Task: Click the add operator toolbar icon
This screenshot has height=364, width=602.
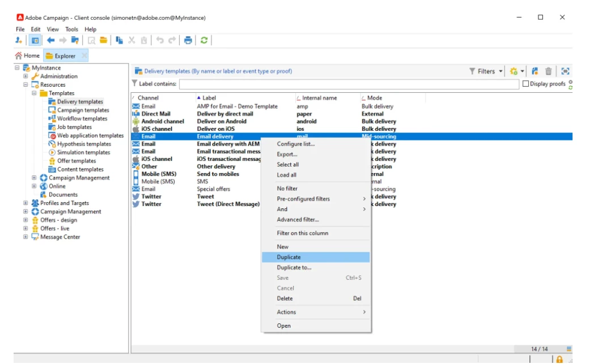Action: point(19,40)
